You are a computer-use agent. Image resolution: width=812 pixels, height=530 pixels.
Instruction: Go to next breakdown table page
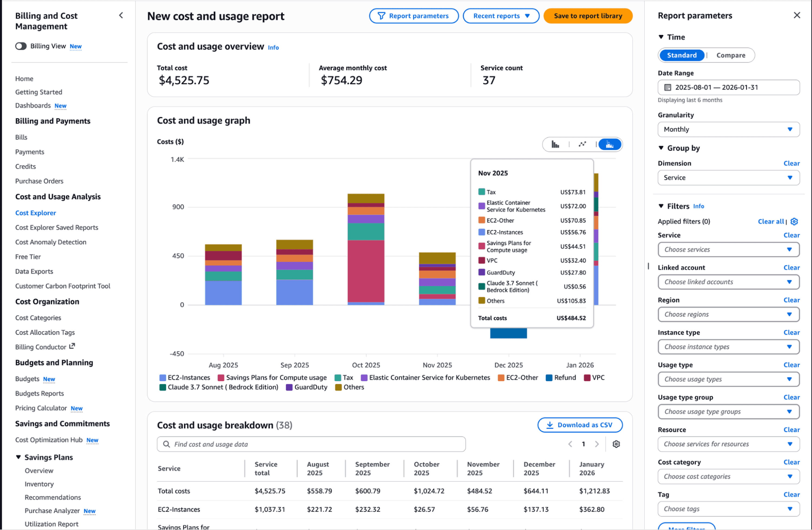click(597, 444)
